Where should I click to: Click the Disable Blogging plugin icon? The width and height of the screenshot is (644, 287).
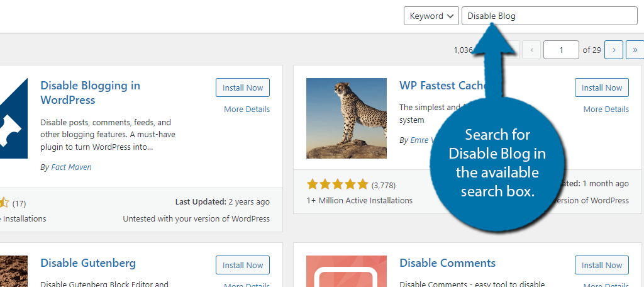click(x=14, y=118)
